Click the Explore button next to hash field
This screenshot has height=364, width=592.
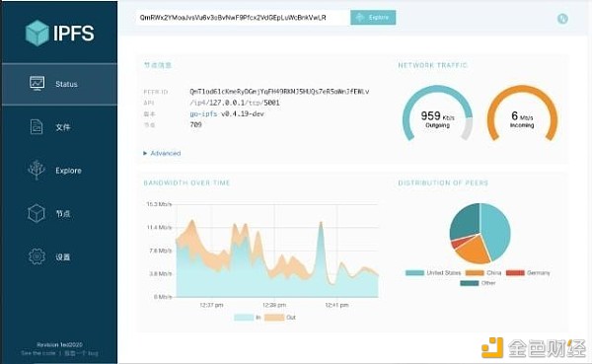tap(373, 18)
